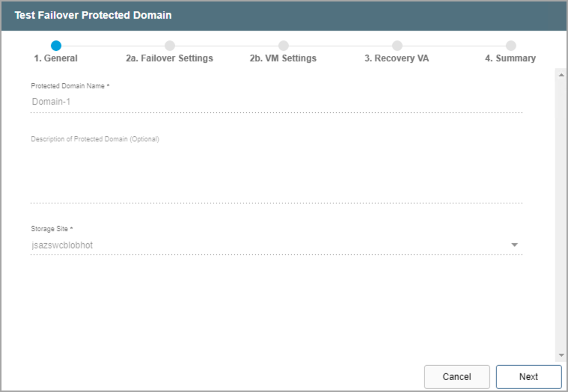Go to "2a. Failover Settings" step label

pyautogui.click(x=169, y=58)
